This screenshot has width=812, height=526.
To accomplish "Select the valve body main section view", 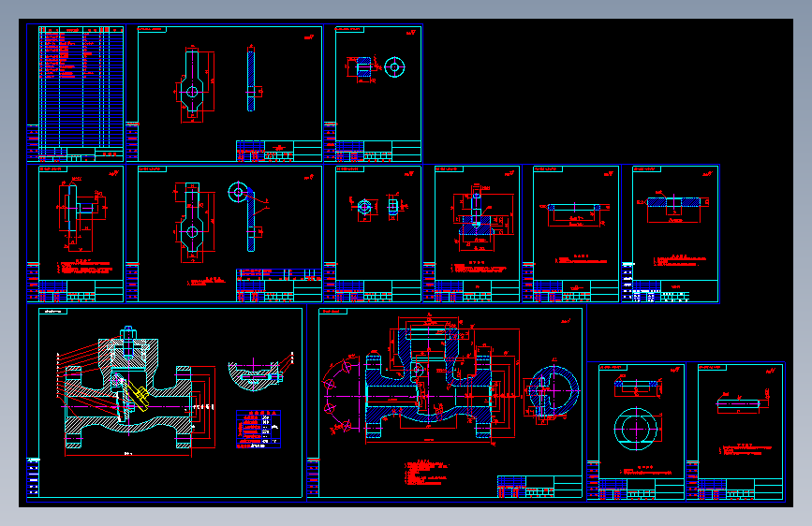I will point(429,382).
